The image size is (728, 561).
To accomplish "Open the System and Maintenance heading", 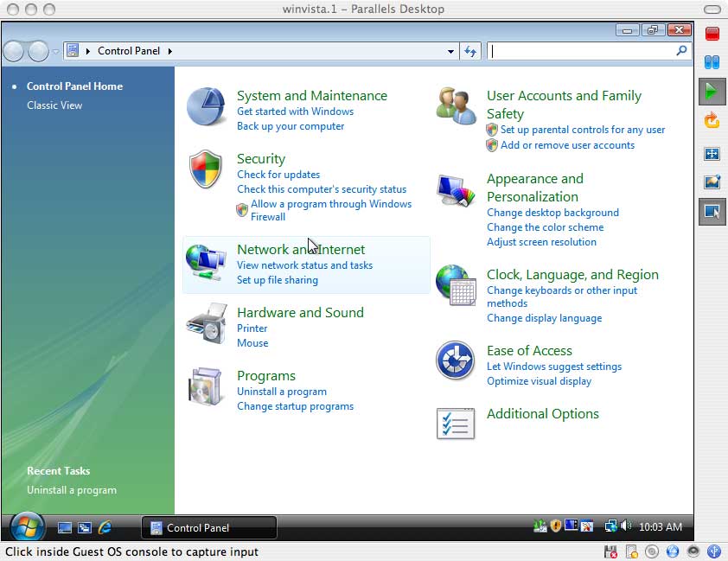I will tap(312, 96).
